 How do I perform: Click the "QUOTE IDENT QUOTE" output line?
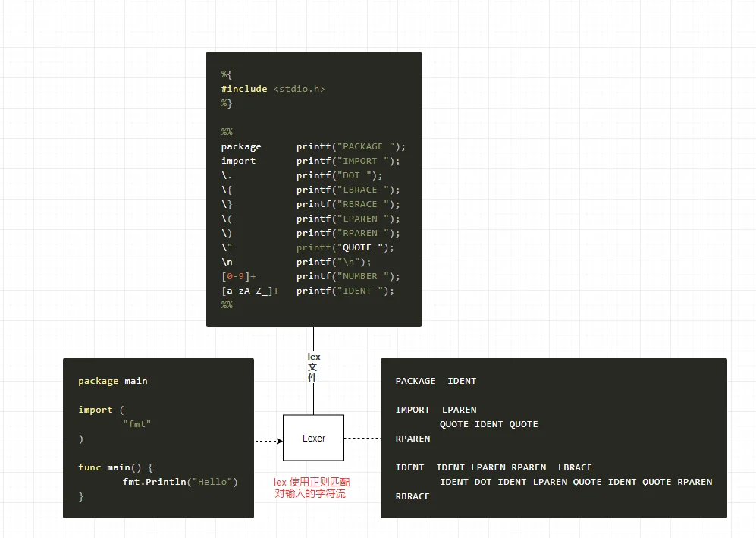[x=489, y=424]
